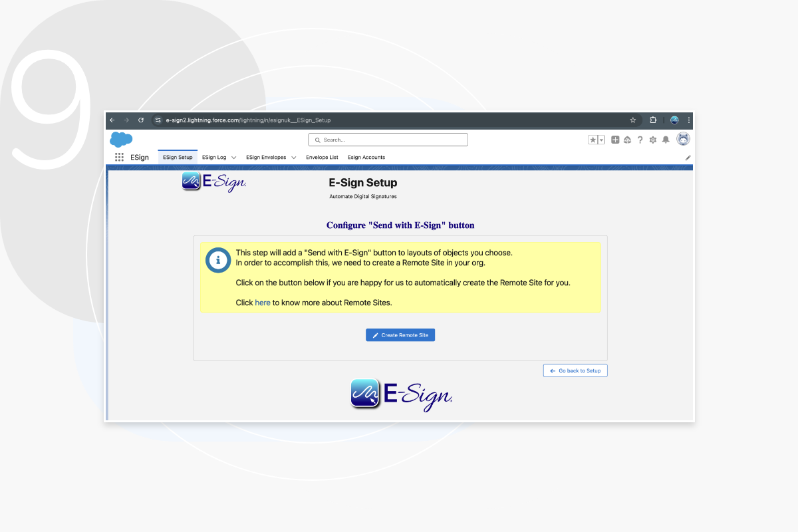Open the Chrome profile avatar

point(674,120)
